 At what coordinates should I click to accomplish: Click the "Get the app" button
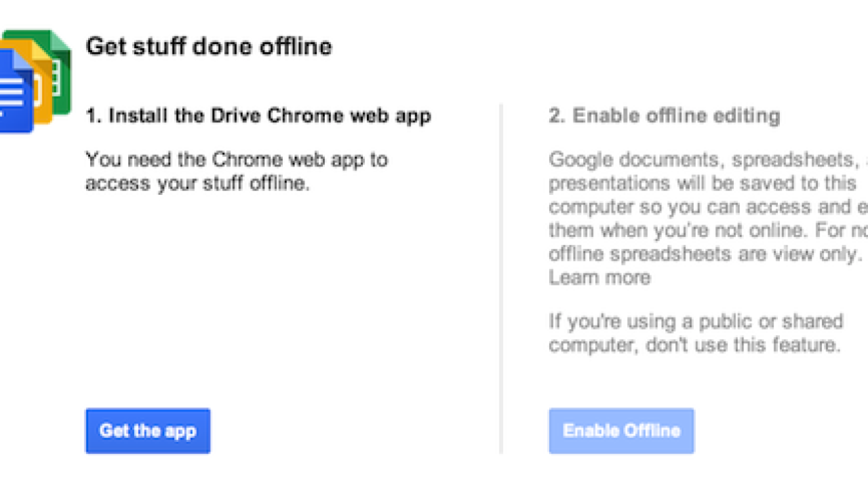point(148,431)
